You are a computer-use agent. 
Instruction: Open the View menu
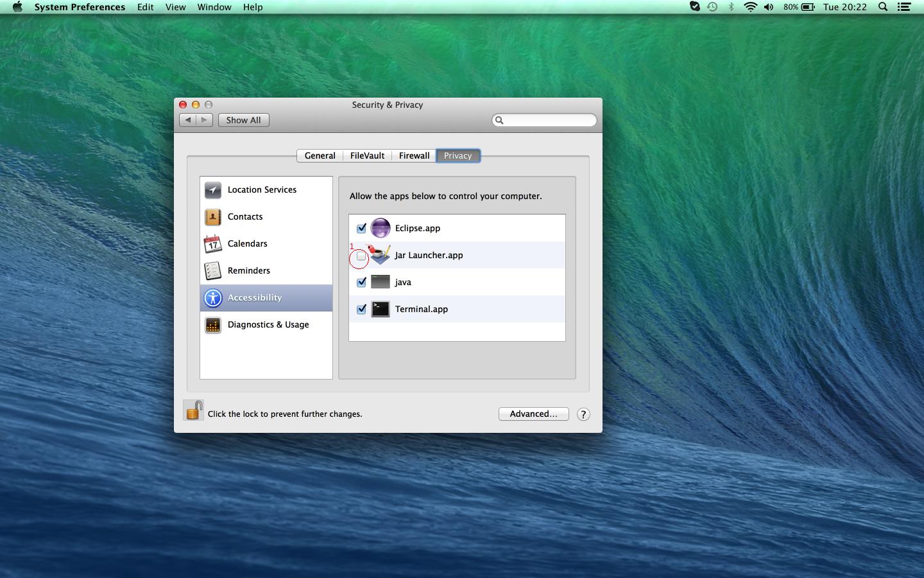[x=175, y=7]
